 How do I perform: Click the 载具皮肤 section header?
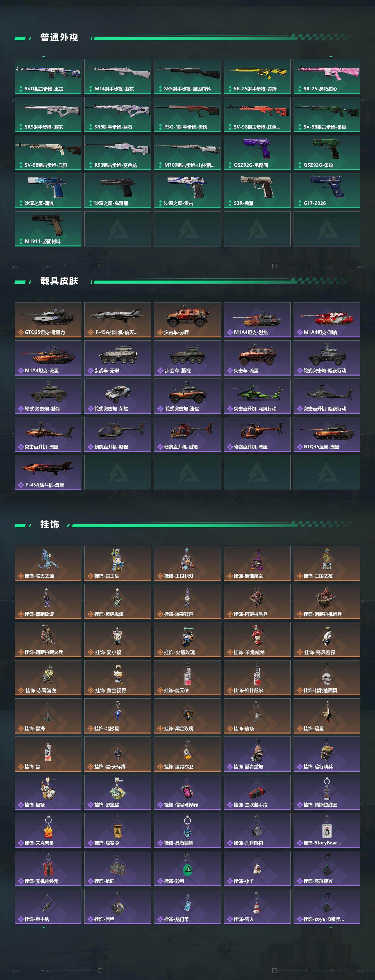[59, 281]
